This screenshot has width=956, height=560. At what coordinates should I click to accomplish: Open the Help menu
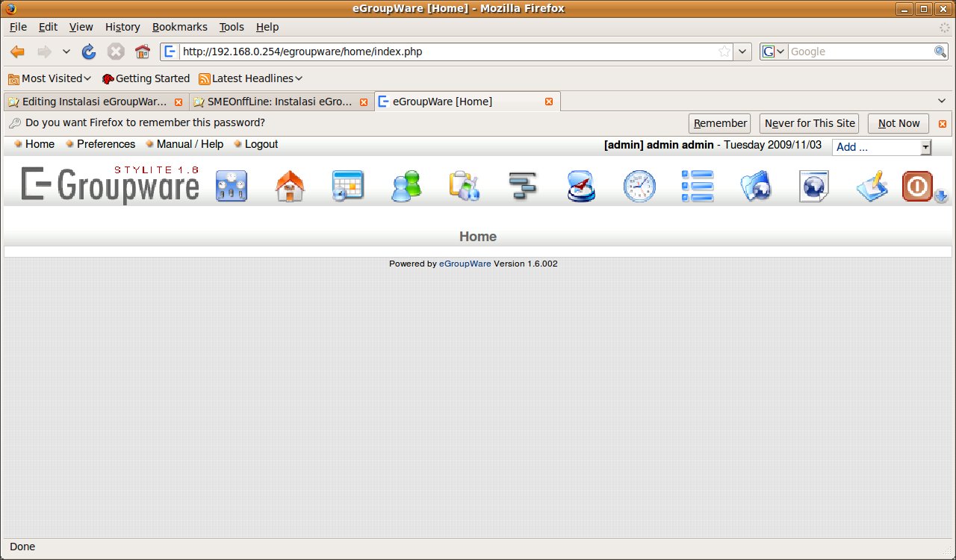[x=267, y=27]
